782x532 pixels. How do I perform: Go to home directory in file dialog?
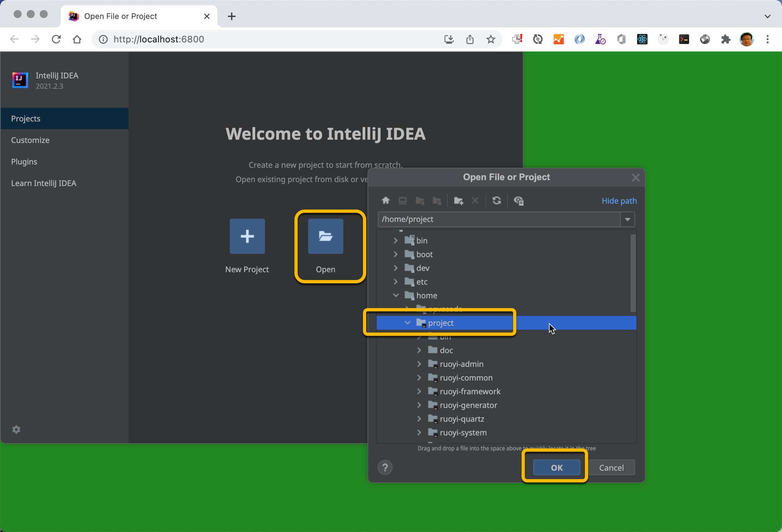[386, 200]
